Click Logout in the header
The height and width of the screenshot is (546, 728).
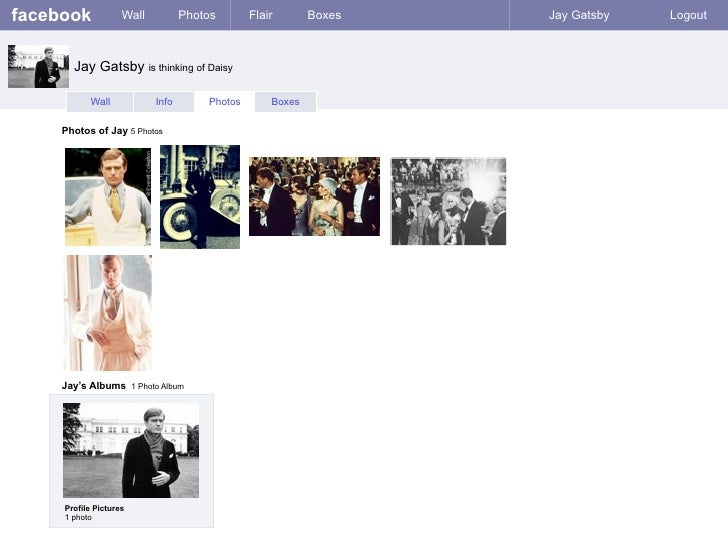(x=688, y=15)
